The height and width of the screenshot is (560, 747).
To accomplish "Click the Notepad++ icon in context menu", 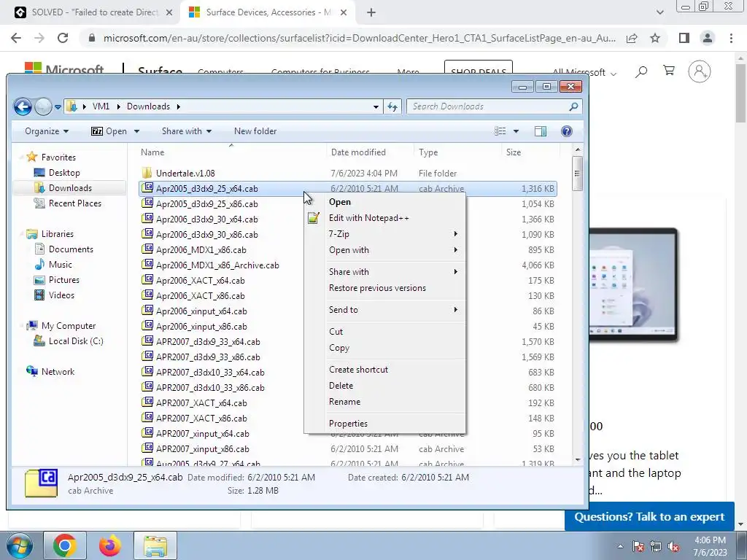I will pyautogui.click(x=313, y=218).
